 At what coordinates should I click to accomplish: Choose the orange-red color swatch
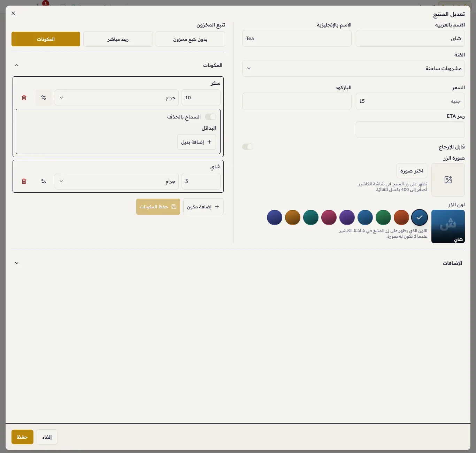point(401,217)
